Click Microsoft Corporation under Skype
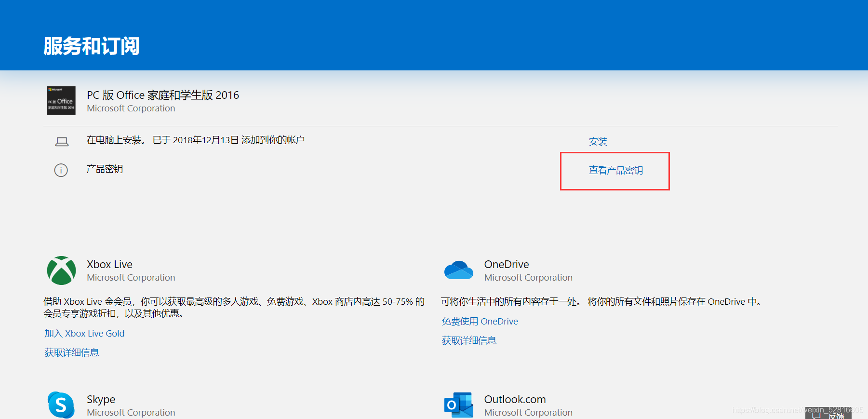The height and width of the screenshot is (419, 868). coord(131,413)
